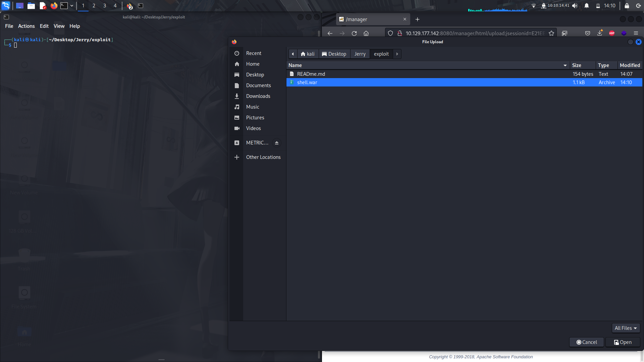Click the shield tracking protection icon
This screenshot has width=644, height=362.
(x=390, y=33)
